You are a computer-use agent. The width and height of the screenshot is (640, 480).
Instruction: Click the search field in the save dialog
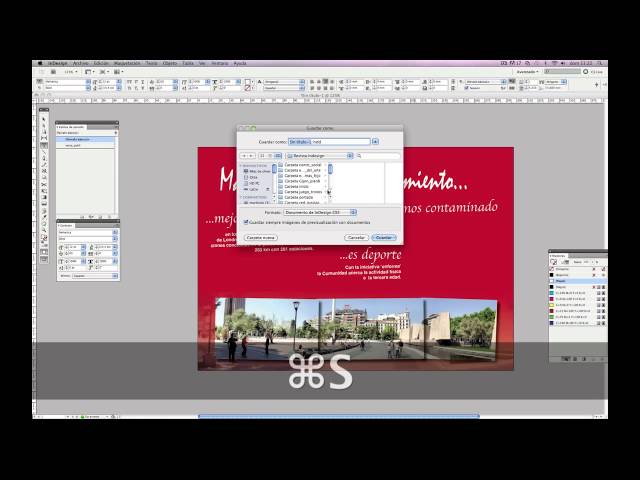[x=378, y=156]
